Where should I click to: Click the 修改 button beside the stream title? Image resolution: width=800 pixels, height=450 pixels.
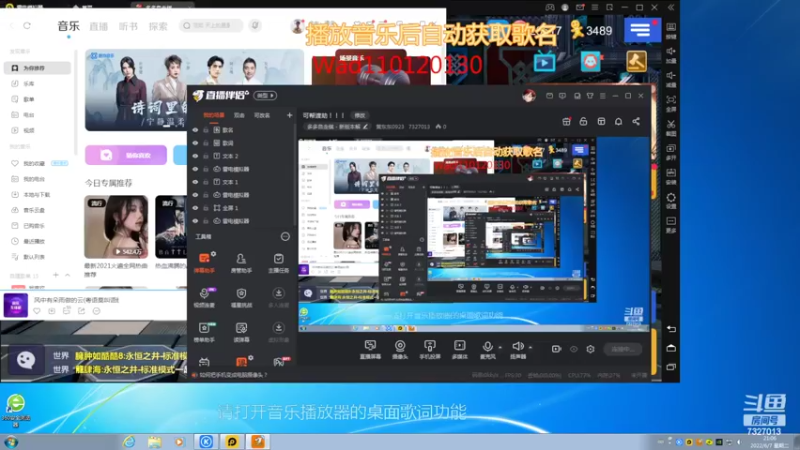[360, 115]
